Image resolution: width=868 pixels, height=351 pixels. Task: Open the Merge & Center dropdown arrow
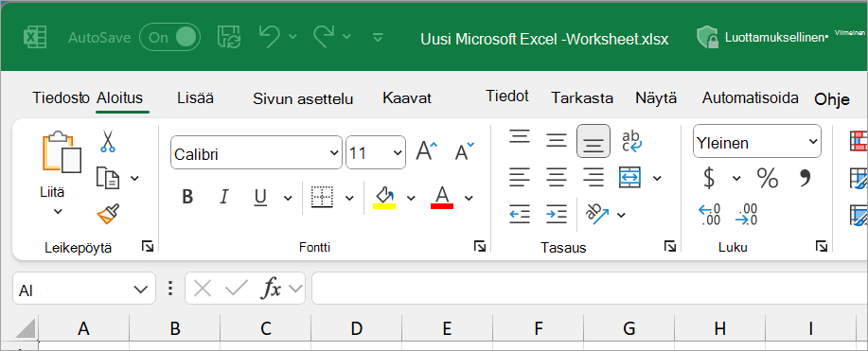click(x=657, y=178)
